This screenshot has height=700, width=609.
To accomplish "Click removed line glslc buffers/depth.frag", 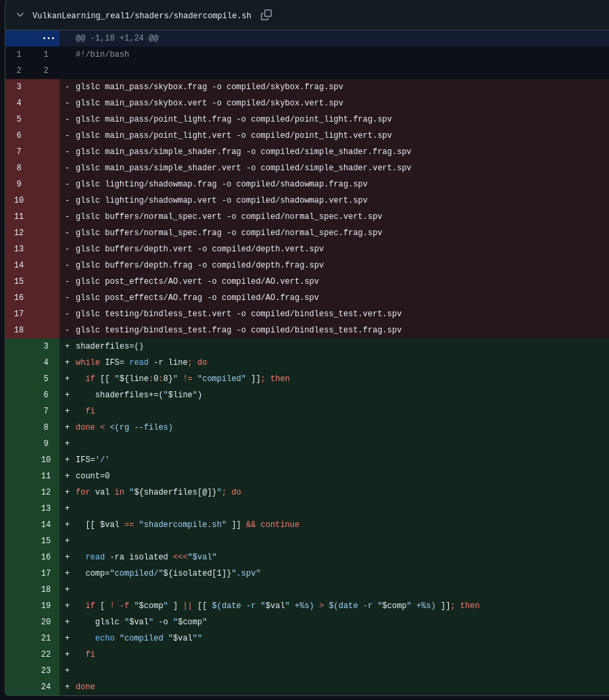I will pos(199,265).
